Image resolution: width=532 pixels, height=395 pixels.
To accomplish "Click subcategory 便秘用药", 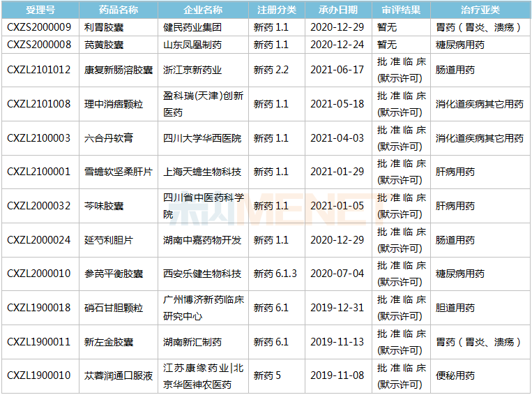I will point(455,375).
